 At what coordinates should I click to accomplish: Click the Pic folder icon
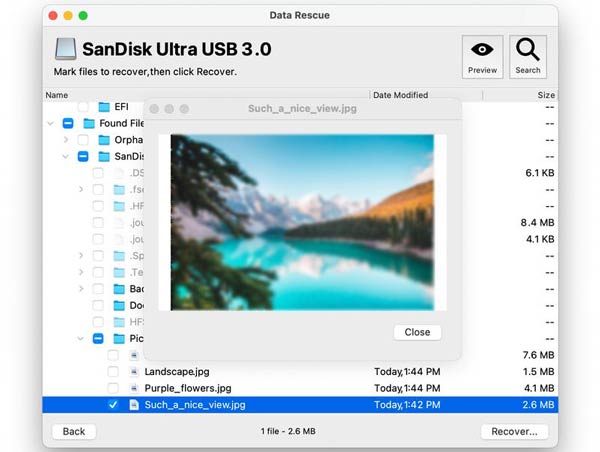point(119,339)
